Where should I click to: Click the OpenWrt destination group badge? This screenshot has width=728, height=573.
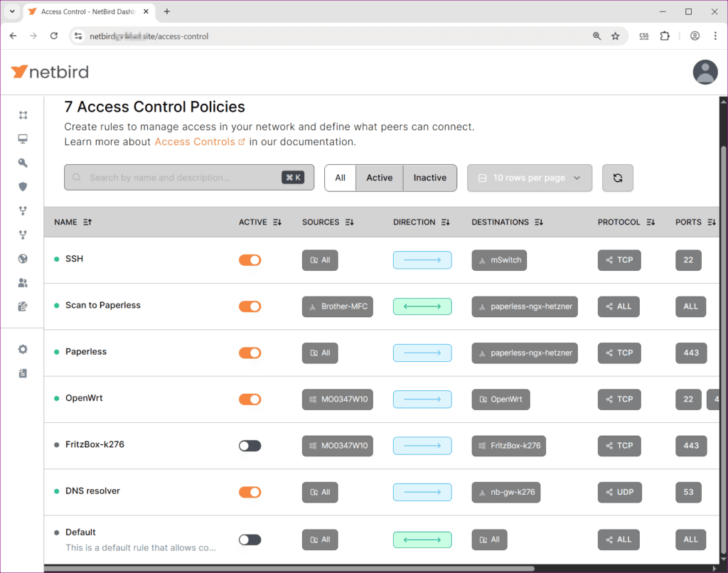click(500, 400)
